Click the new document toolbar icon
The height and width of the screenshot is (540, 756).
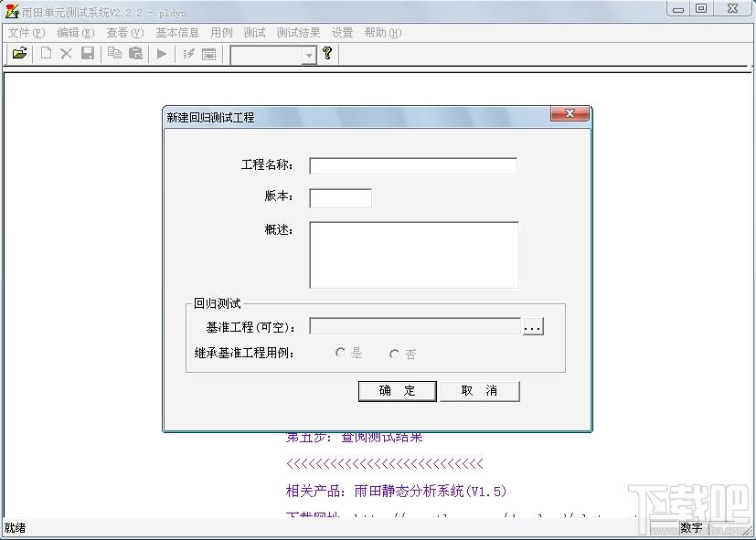click(x=46, y=54)
